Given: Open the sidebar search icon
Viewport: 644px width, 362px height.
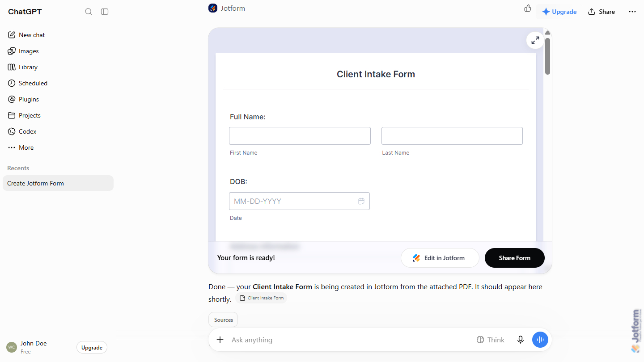Looking at the screenshot, I should tap(89, 12).
